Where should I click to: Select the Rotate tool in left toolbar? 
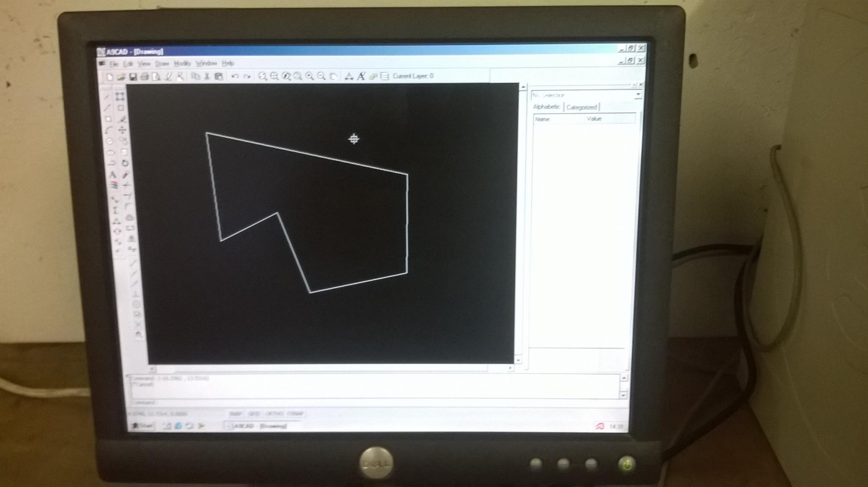pos(125,163)
